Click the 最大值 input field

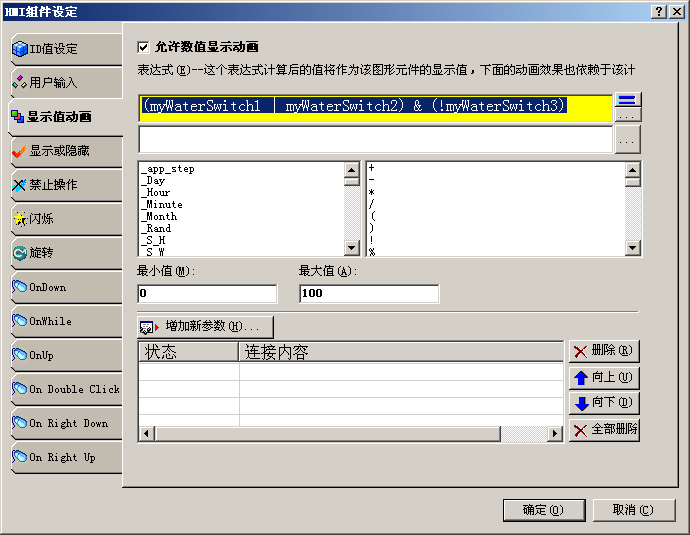click(368, 294)
